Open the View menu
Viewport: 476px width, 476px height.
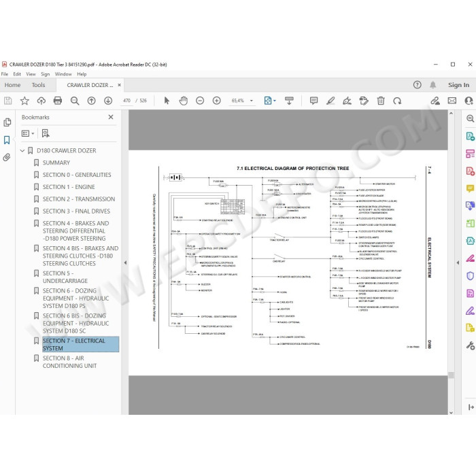pyautogui.click(x=31, y=74)
